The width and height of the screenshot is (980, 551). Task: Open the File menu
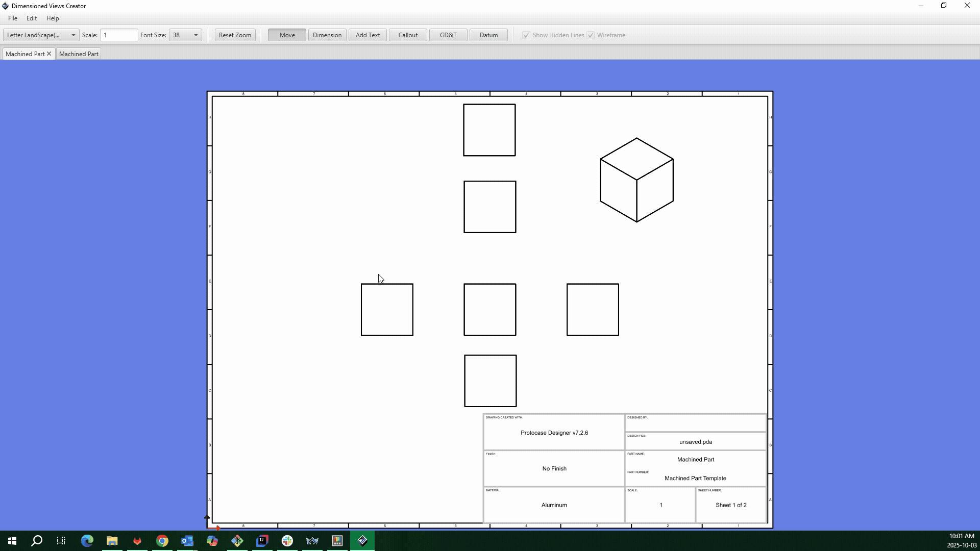pos(13,18)
